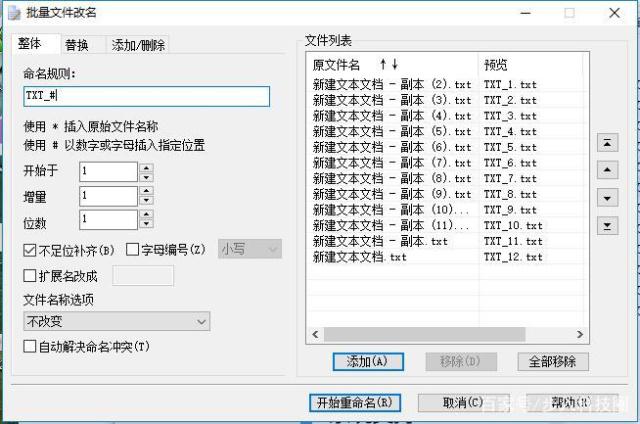Click the 开始于 number field
Screen dimensions: 640x424
coord(108,171)
